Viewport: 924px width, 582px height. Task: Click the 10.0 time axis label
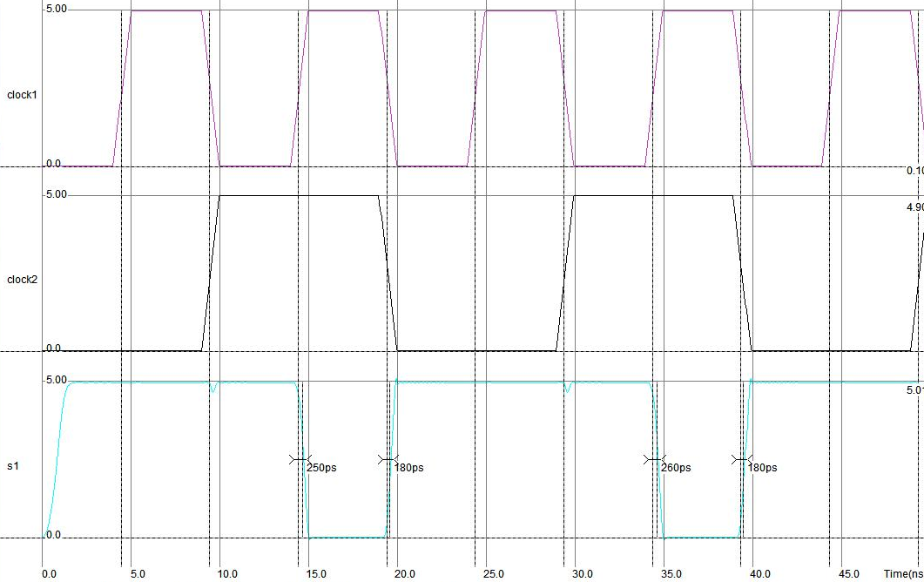point(227,574)
